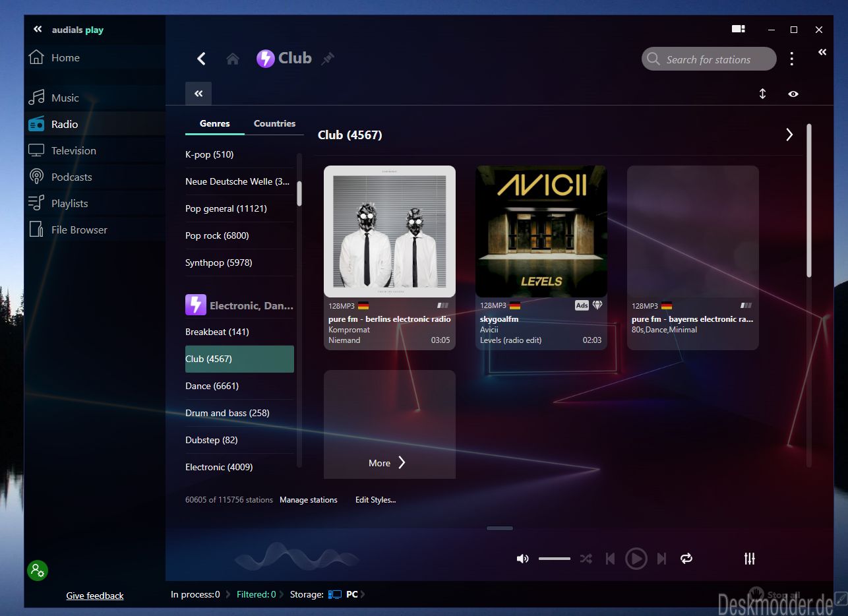Expand the In process status chevron
The image size is (848, 616).
(x=228, y=594)
